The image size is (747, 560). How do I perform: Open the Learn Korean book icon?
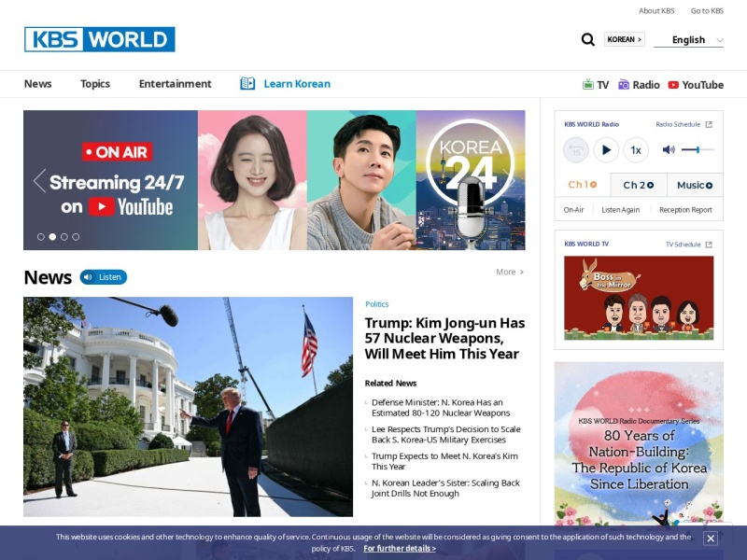[x=247, y=83]
